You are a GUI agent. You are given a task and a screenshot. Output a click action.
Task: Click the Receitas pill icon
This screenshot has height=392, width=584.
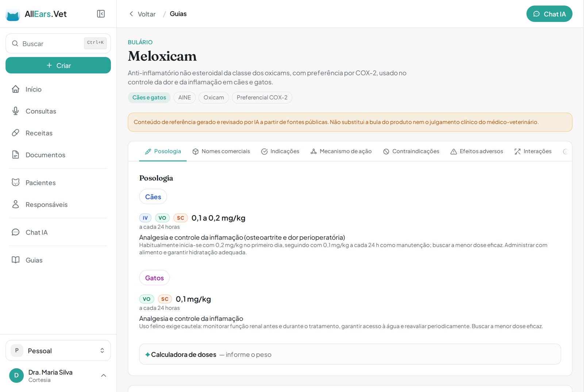click(15, 133)
